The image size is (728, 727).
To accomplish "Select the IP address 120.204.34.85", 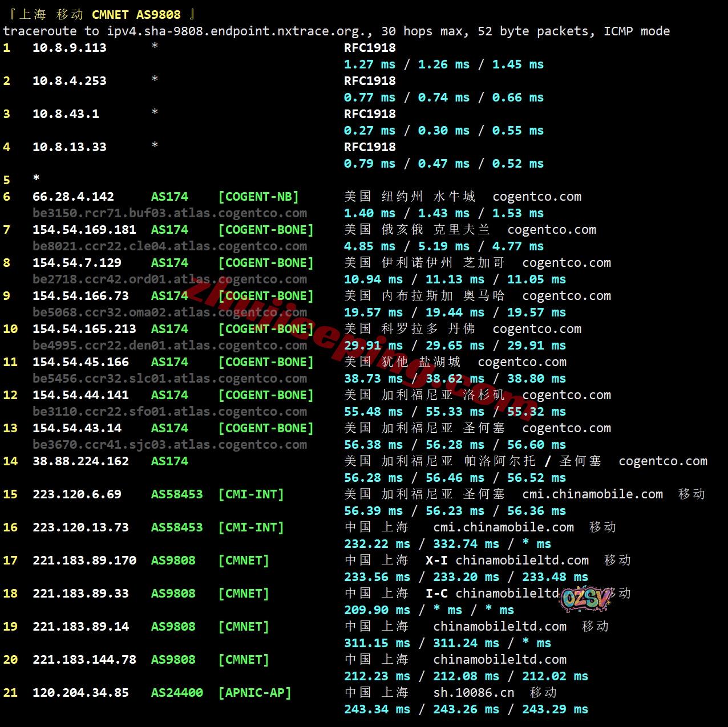I will tap(80, 693).
